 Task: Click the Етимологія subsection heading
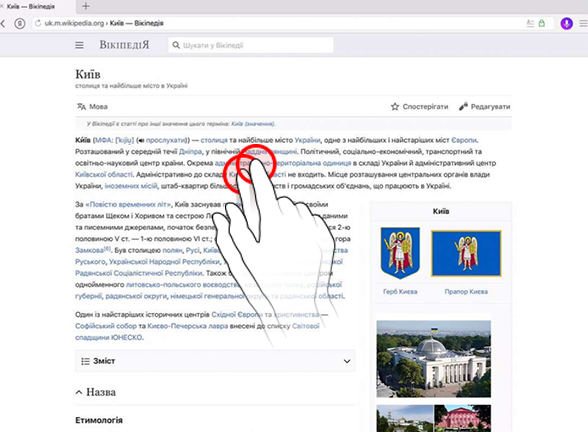pos(99,420)
